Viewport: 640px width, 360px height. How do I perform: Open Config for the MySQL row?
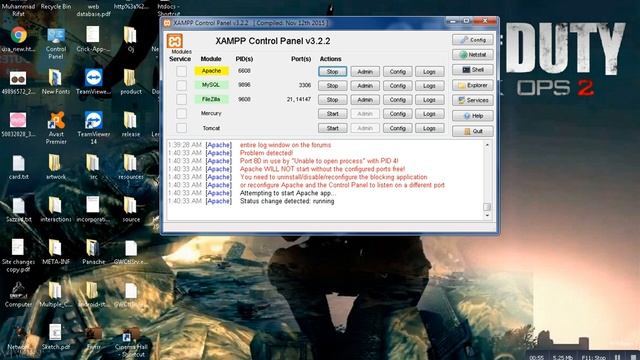tap(398, 86)
